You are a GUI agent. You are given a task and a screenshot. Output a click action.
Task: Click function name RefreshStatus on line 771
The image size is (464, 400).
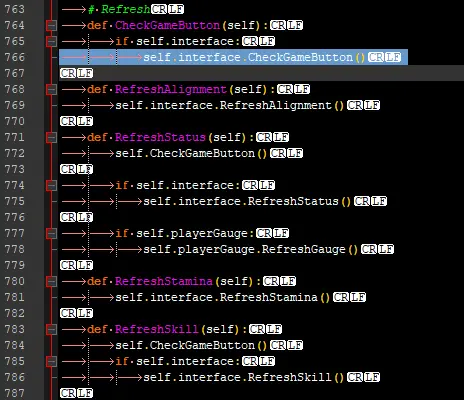160,137
